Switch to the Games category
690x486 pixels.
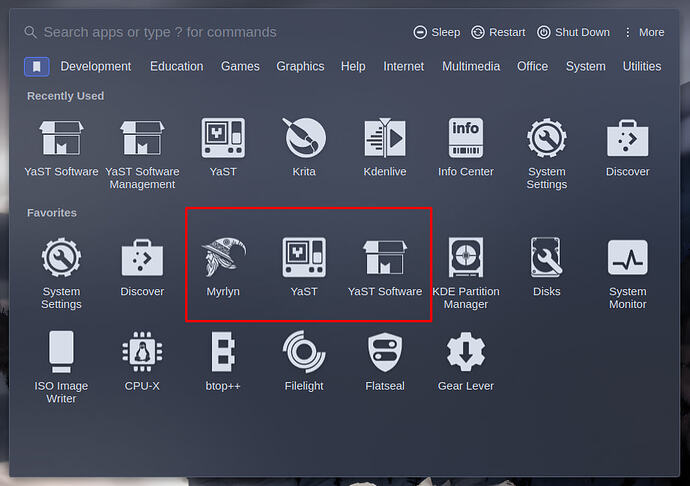240,66
